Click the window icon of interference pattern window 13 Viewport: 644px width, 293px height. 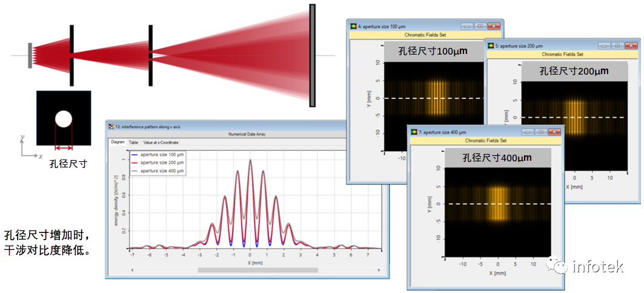pos(111,127)
